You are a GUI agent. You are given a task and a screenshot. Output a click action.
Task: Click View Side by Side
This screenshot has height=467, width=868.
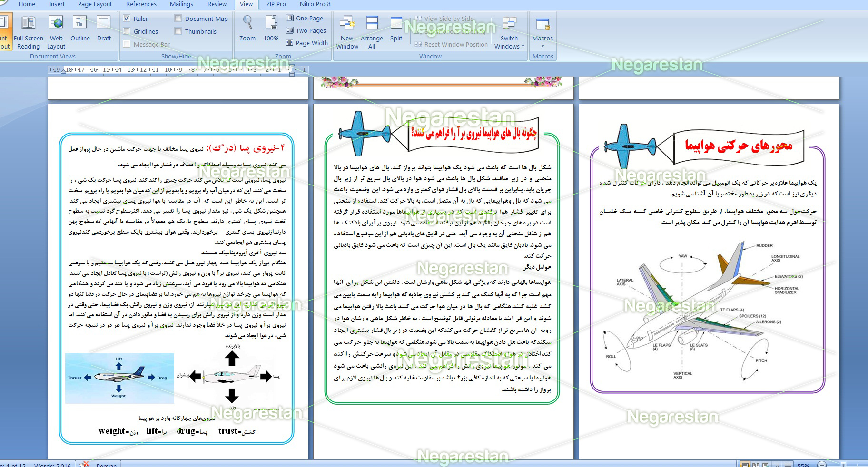(x=444, y=19)
